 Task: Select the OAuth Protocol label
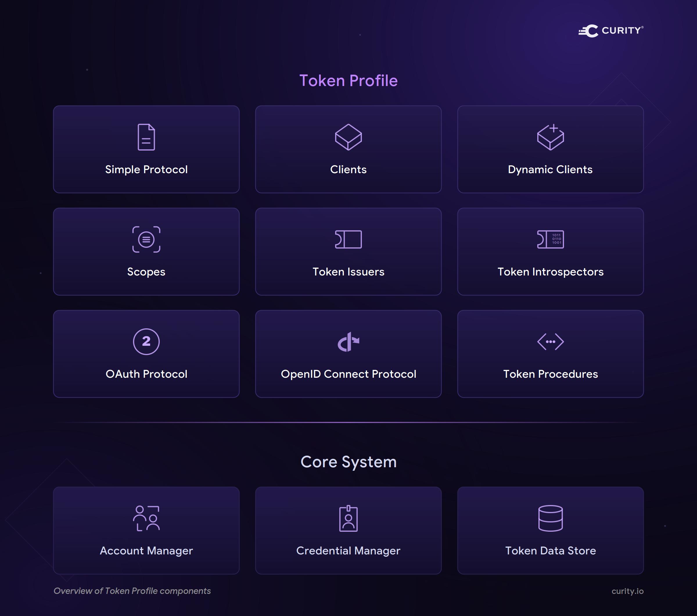tap(146, 374)
